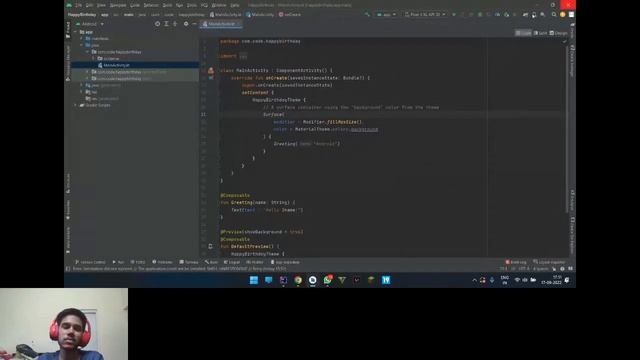The height and width of the screenshot is (360, 640).
Task: Click the onCreate breadcrumb item
Action: 290,15
